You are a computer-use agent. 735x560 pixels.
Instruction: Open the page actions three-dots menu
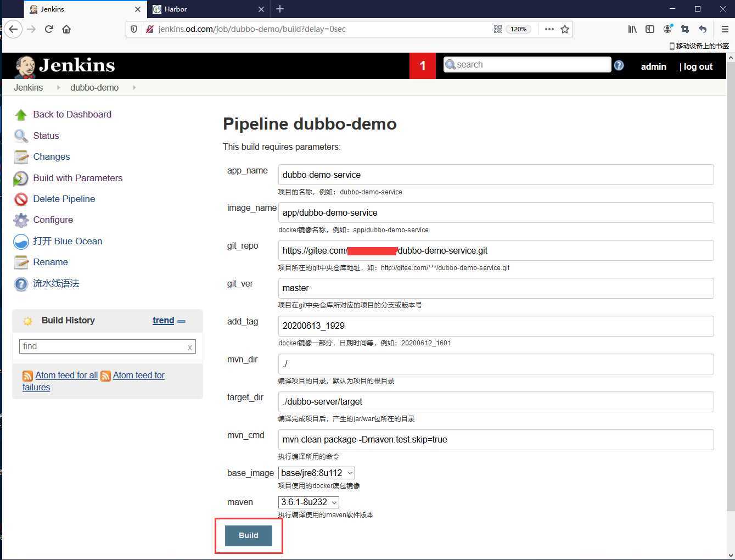pos(549,29)
